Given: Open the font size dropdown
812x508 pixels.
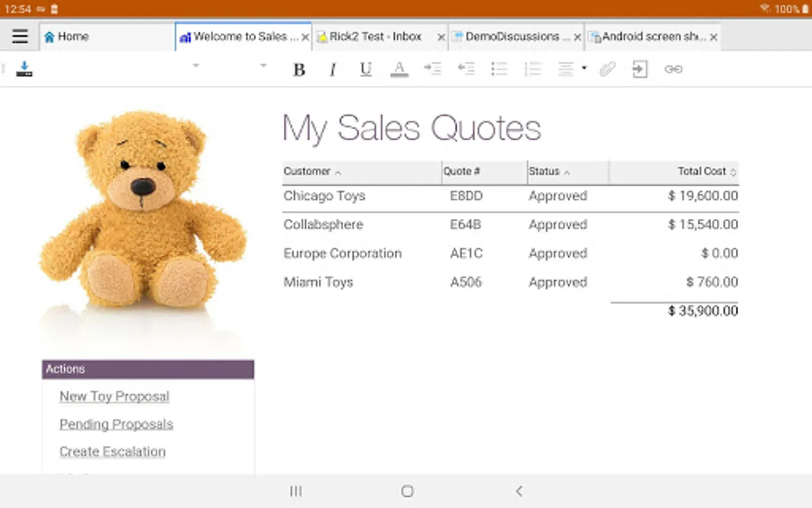Looking at the screenshot, I should 263,66.
